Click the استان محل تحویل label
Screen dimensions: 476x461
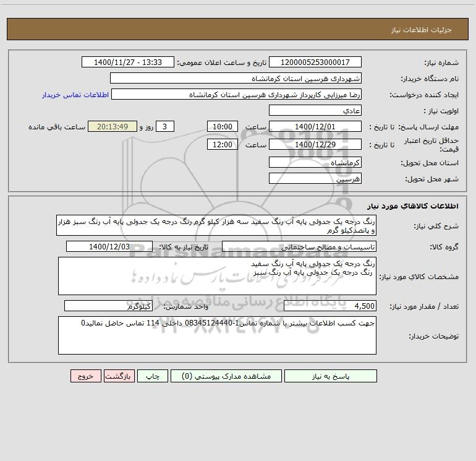click(x=430, y=163)
